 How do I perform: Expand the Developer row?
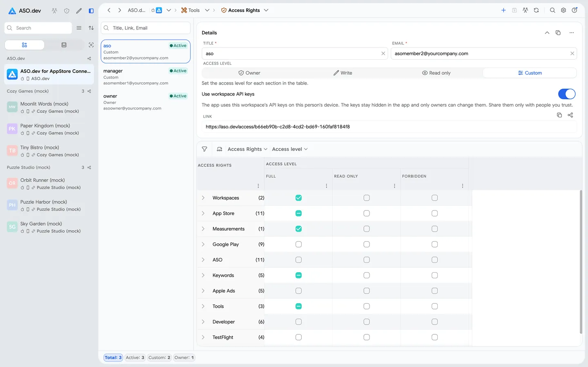click(x=203, y=322)
